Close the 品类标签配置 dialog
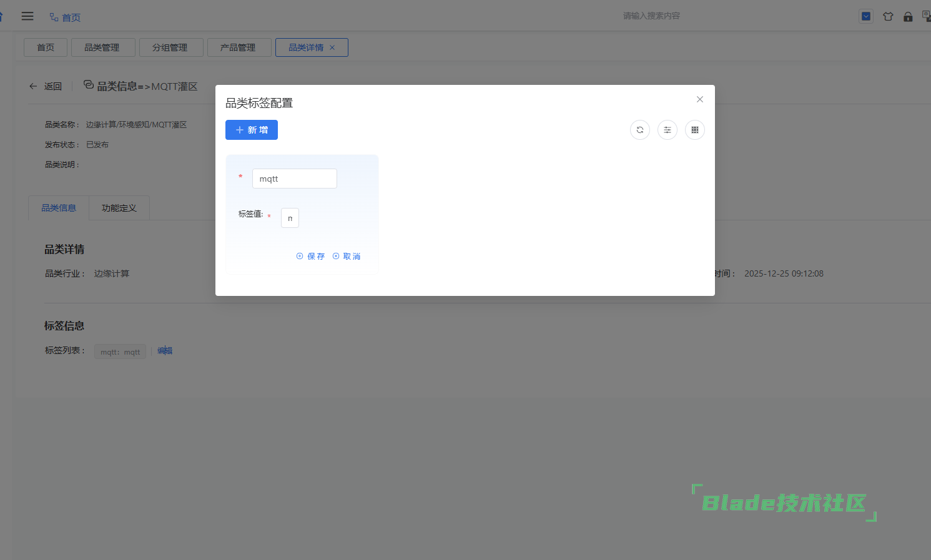This screenshot has height=560, width=931. coord(700,99)
